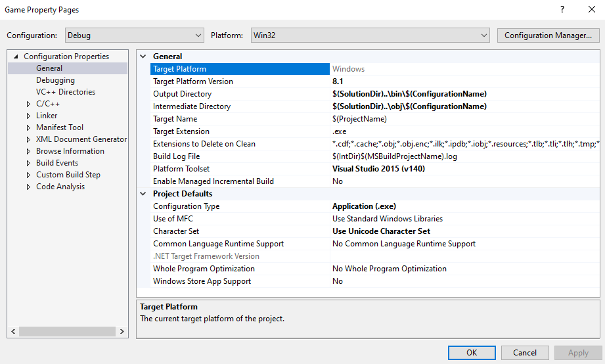605x364 pixels.
Task: Collapse the Project Defaults section chevron
Action: click(x=143, y=194)
